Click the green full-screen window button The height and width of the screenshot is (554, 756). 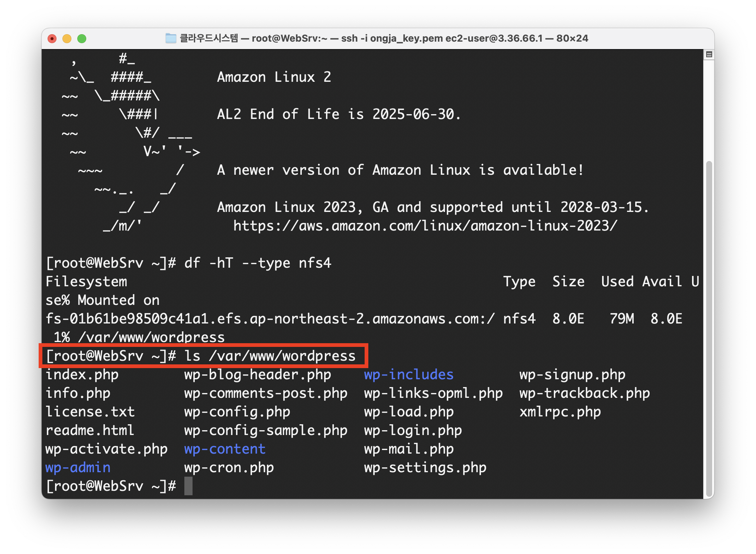82,39
